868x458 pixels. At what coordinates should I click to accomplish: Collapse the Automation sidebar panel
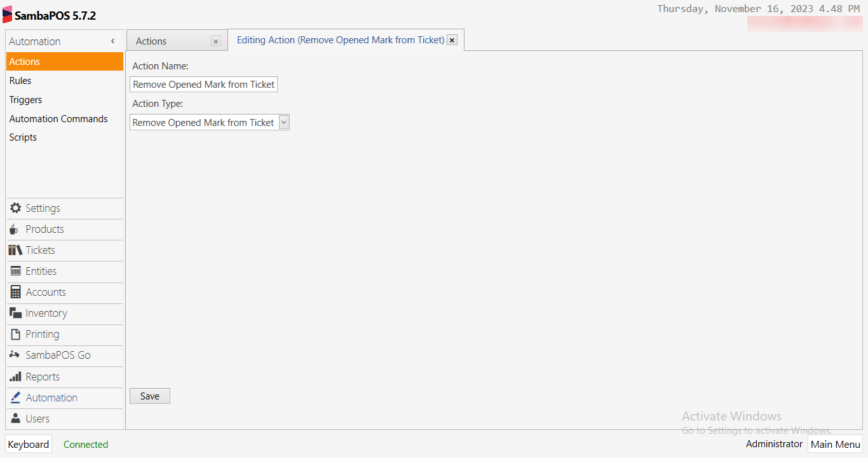[113, 41]
